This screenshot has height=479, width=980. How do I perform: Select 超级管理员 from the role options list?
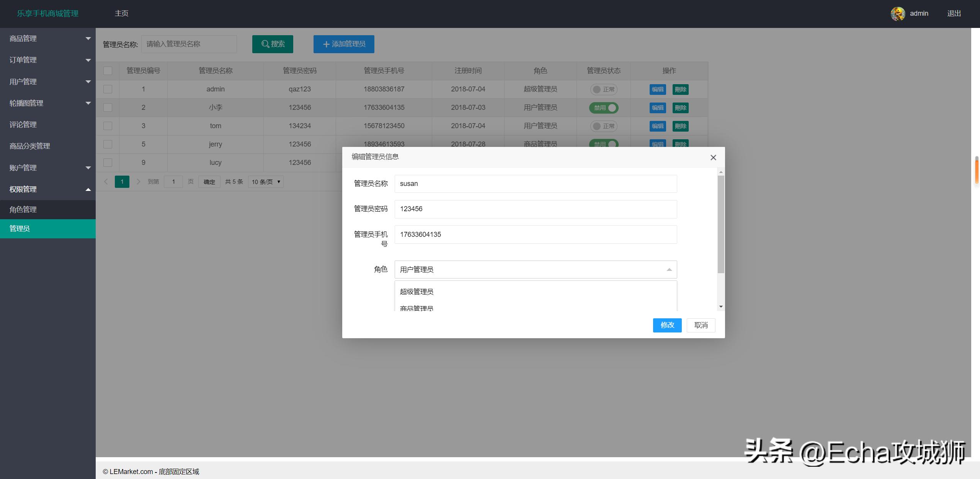416,291
